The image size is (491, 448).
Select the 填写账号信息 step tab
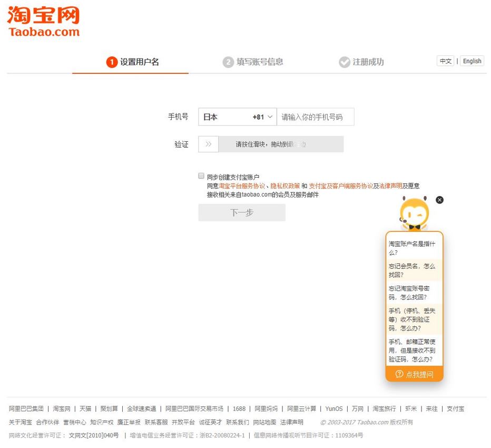coord(253,62)
